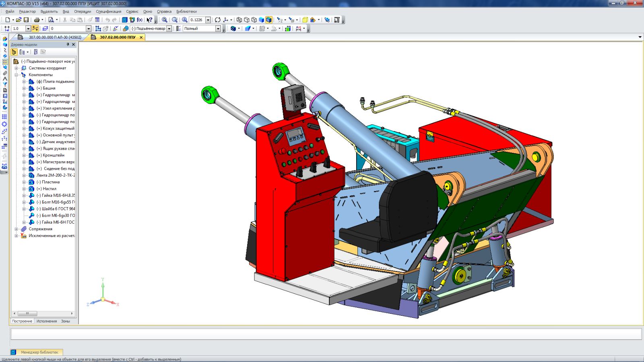Open the Операции menu

coord(83,12)
